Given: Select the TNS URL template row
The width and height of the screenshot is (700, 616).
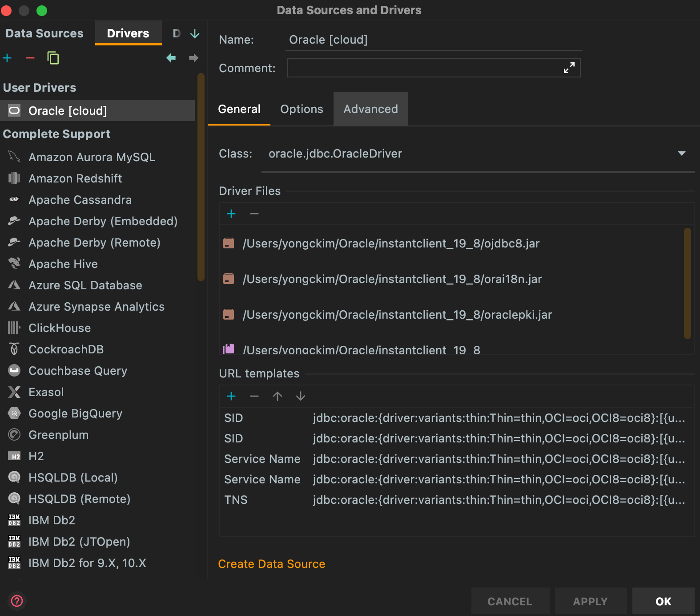Looking at the screenshot, I should 456,500.
